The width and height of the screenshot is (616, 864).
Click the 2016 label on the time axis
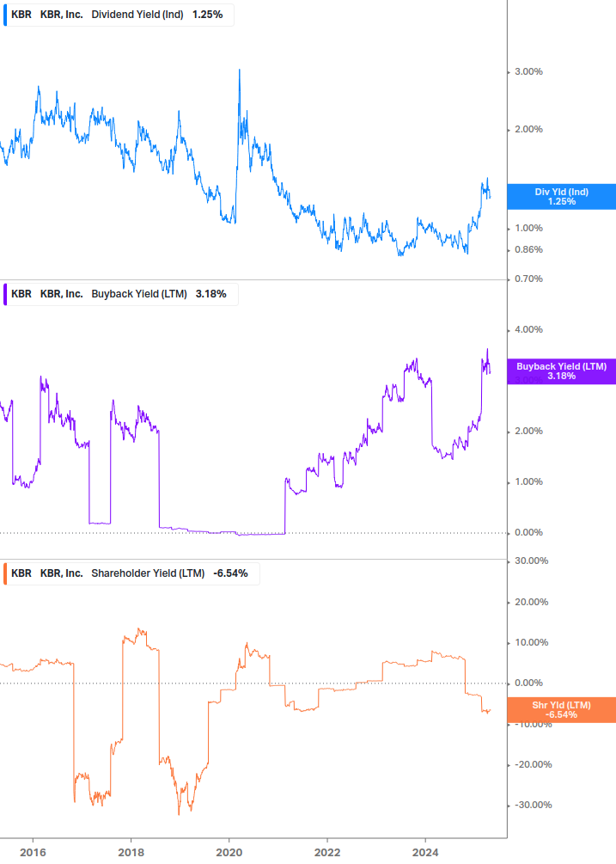(x=33, y=853)
